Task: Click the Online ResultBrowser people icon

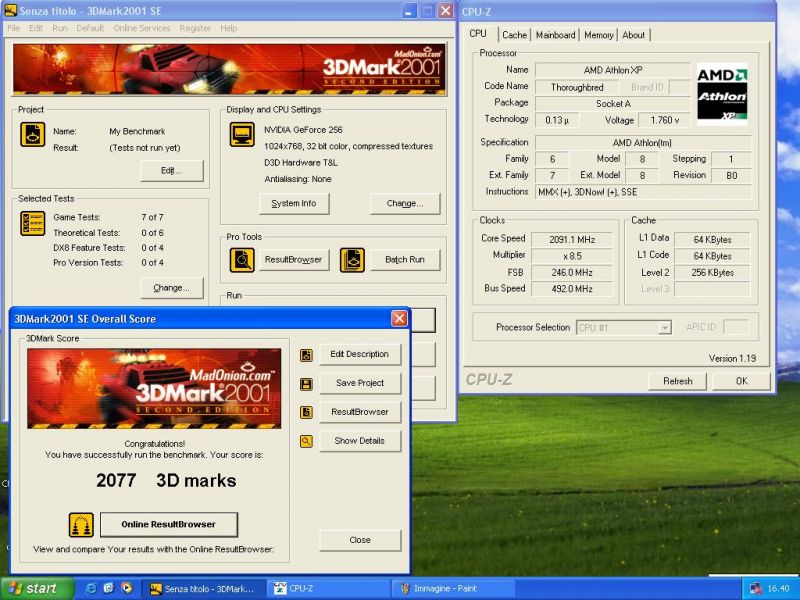Action: (81, 525)
